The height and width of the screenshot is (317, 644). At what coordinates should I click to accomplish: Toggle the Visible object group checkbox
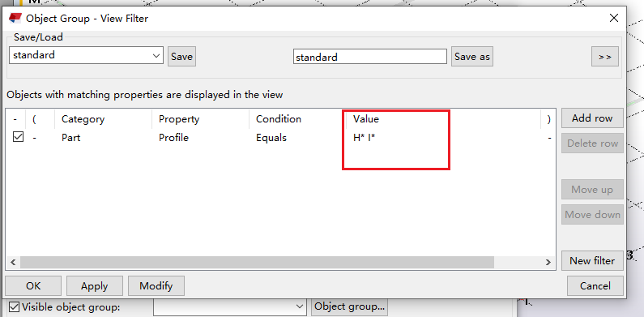click(15, 306)
